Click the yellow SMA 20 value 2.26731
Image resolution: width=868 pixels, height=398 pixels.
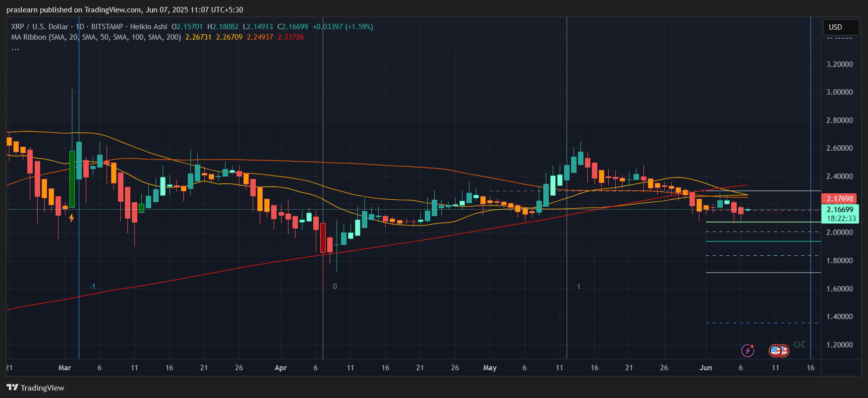coord(198,37)
